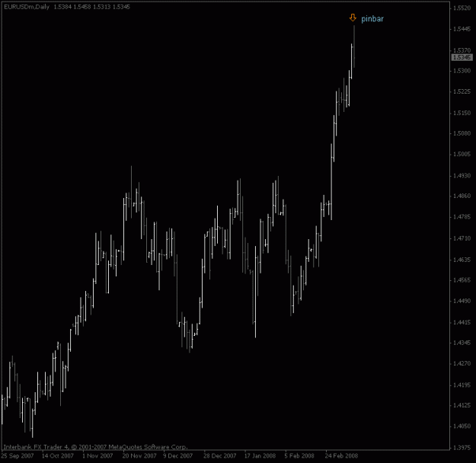476x463 pixels.
Task: Click the 17 Jan 2008 date label
Action: point(260,455)
